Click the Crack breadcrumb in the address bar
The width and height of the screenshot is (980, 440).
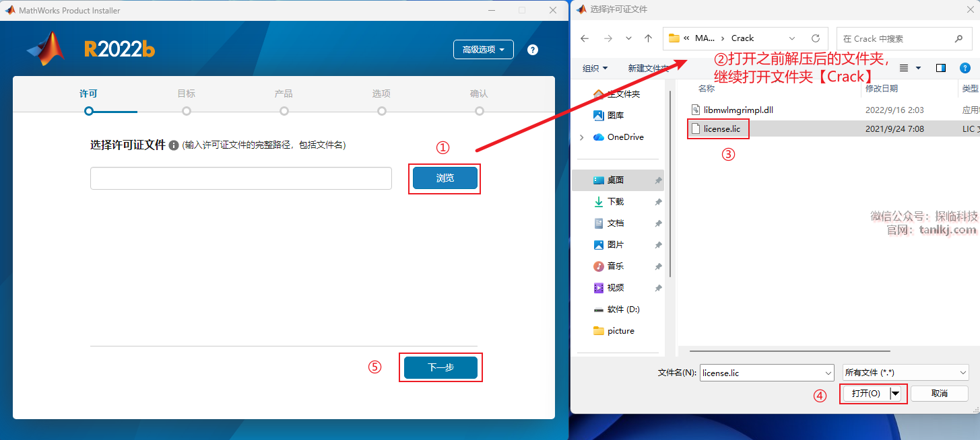click(743, 38)
